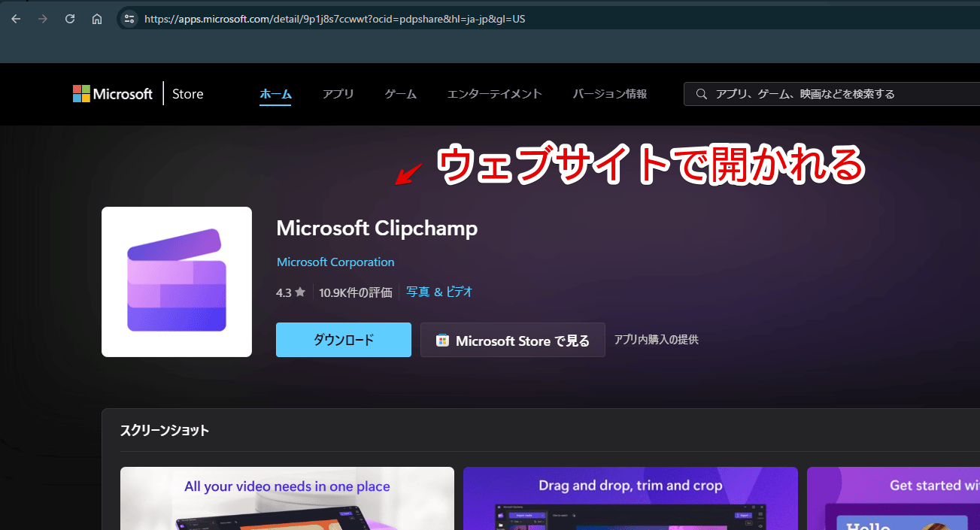
Task: Open the Store home link
Action: [x=188, y=94]
